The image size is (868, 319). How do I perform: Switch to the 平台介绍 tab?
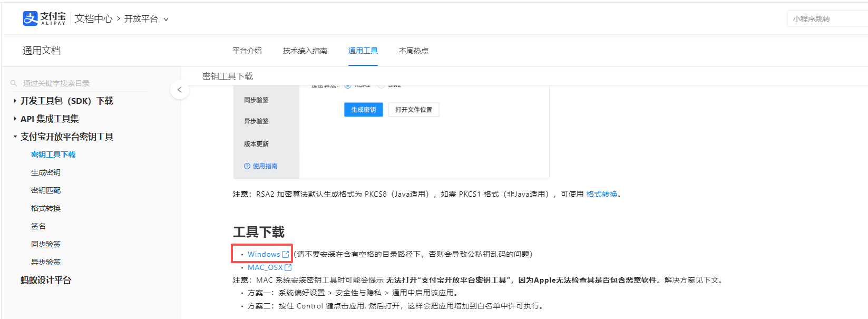click(247, 51)
